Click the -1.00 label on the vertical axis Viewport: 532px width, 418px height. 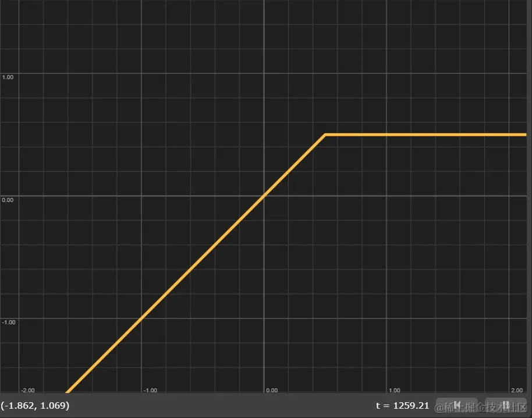9,323
